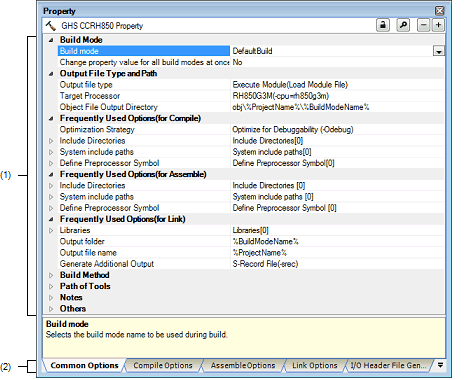Image resolution: width=474 pixels, height=380 pixels.
Task: Select the Build mode property row
Action: (144, 51)
